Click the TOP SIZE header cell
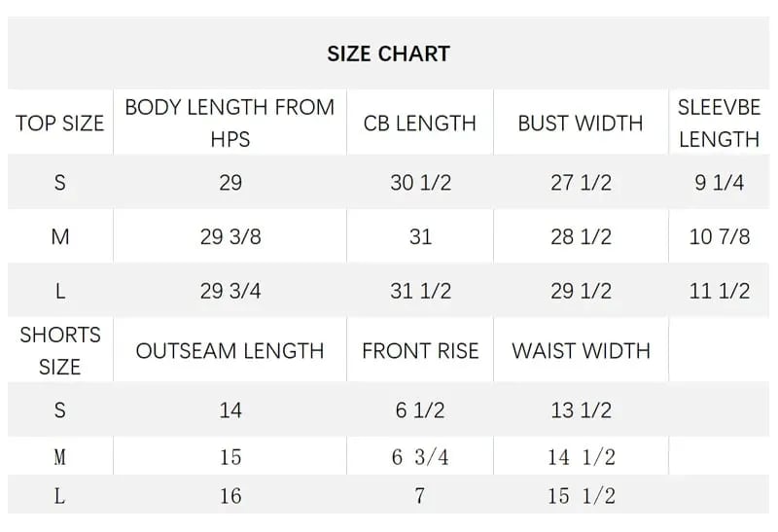 [x=59, y=124]
